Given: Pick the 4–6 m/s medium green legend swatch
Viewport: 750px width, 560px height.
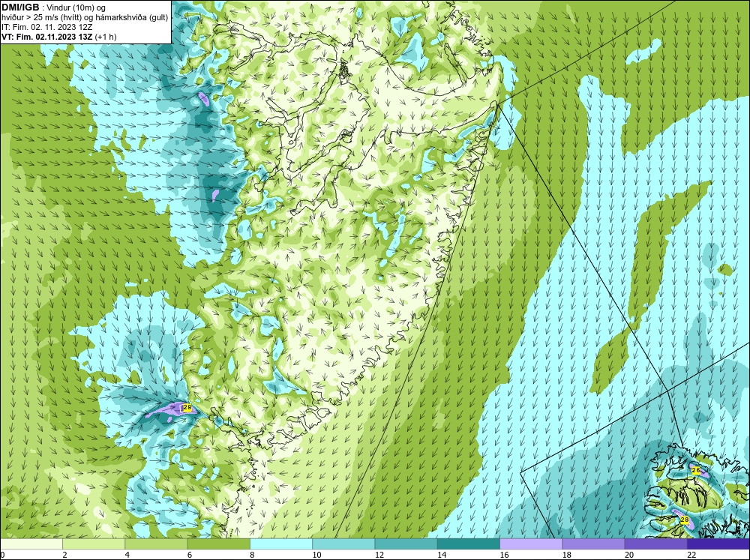Looking at the screenshot, I should pos(157,544).
